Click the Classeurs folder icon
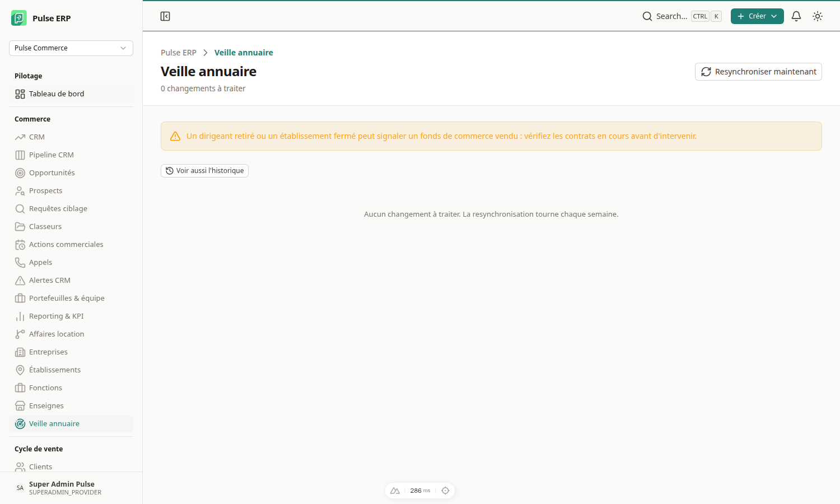The width and height of the screenshot is (840, 504). pyautogui.click(x=20, y=227)
